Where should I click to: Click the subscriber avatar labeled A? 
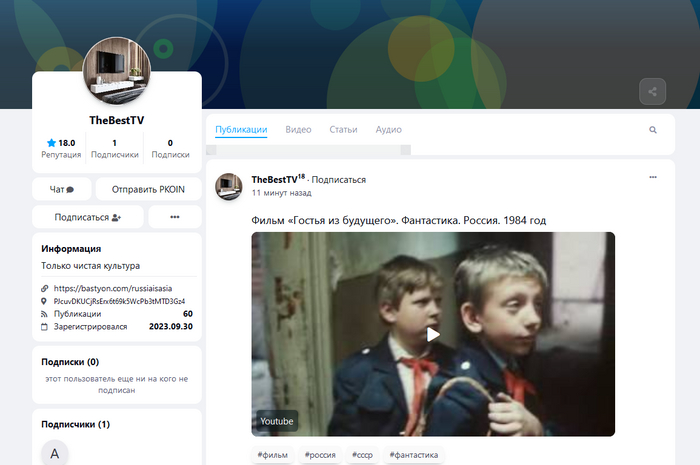pyautogui.click(x=54, y=453)
